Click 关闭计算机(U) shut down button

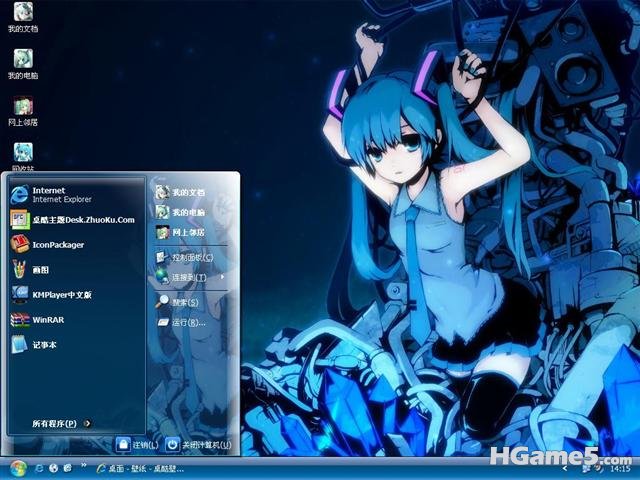point(199,444)
